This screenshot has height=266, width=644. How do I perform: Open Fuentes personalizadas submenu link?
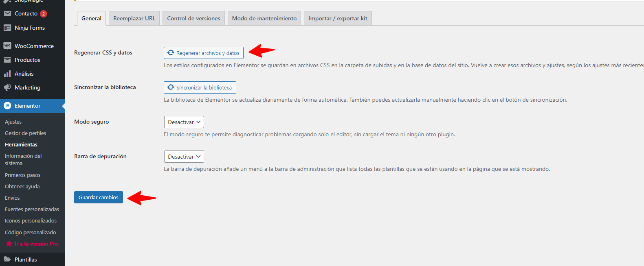click(32, 209)
